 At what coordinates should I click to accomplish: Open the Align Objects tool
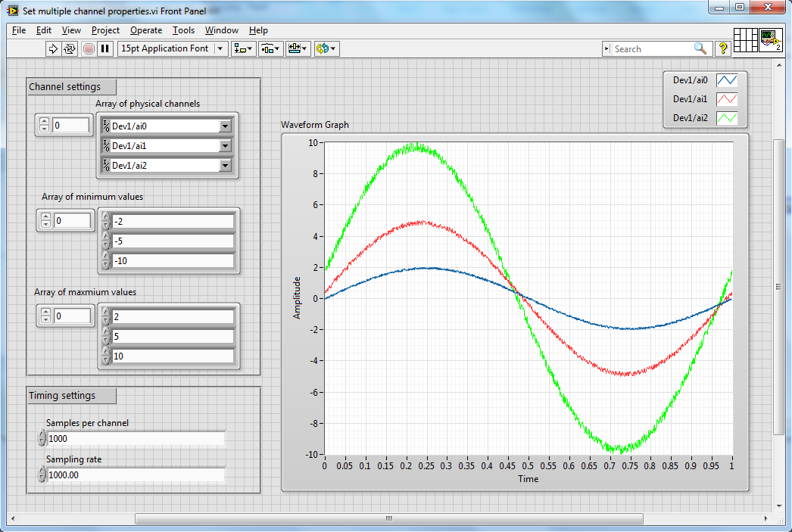243,48
